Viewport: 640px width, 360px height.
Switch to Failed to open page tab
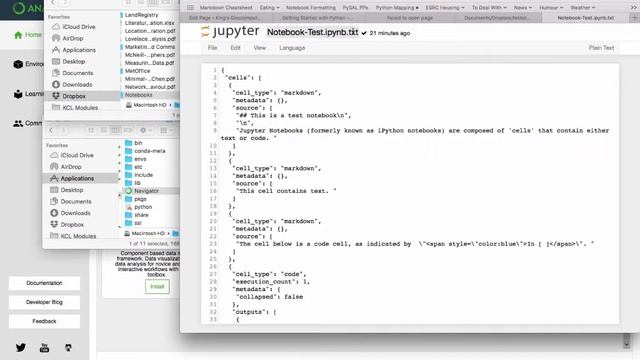(x=409, y=18)
